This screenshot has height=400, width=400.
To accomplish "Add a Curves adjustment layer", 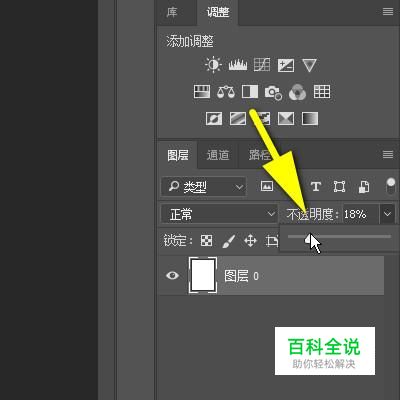I will click(262, 65).
